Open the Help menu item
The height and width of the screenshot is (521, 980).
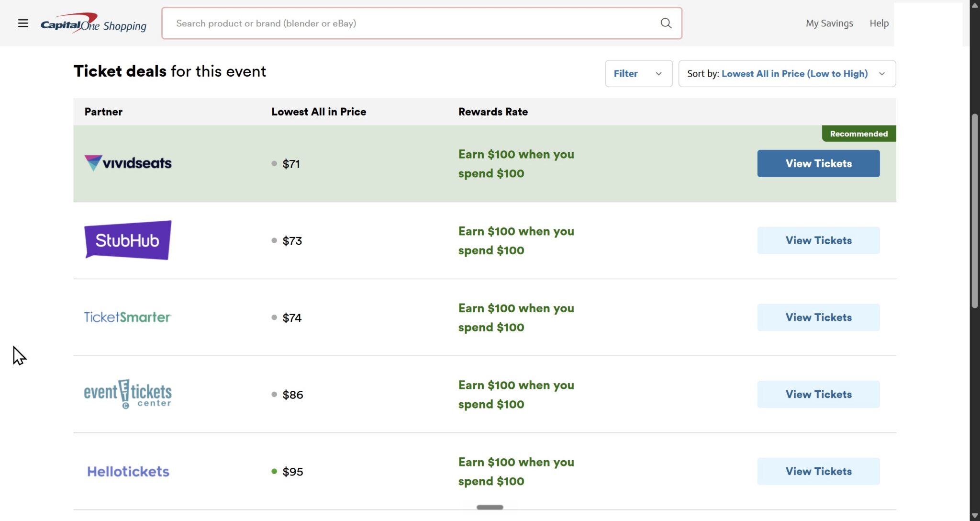pyautogui.click(x=879, y=23)
